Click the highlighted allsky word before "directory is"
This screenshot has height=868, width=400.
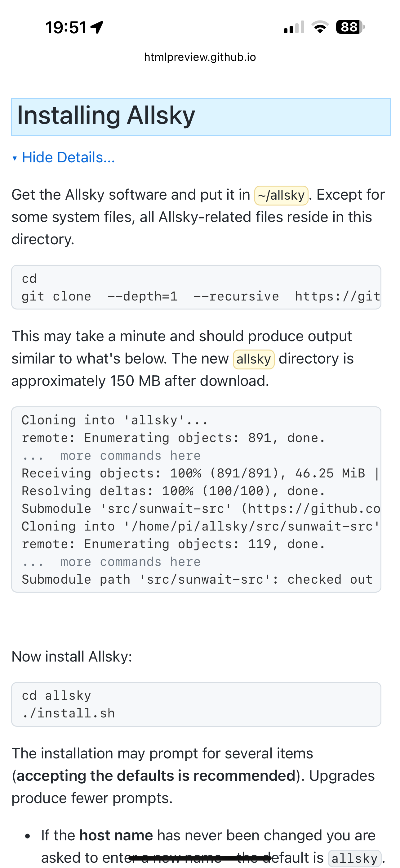tap(254, 359)
